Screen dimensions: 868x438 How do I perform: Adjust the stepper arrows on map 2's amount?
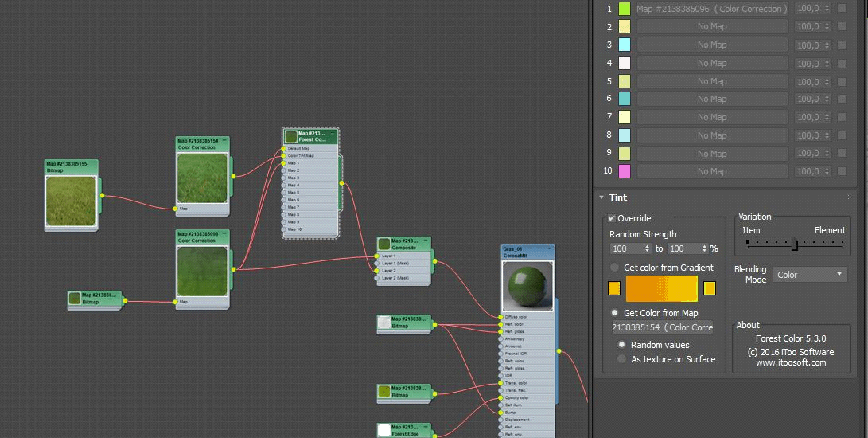pos(827,27)
